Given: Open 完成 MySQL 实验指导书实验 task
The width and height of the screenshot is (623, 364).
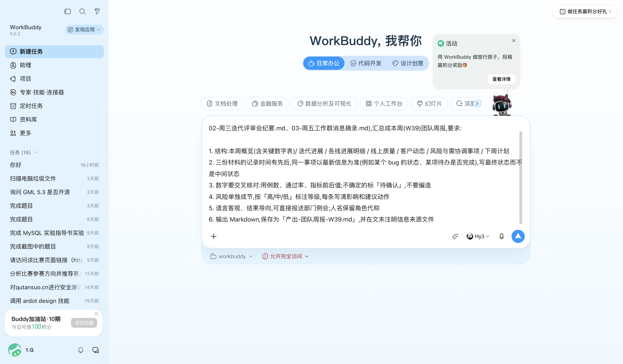Looking at the screenshot, I should tap(54, 233).
